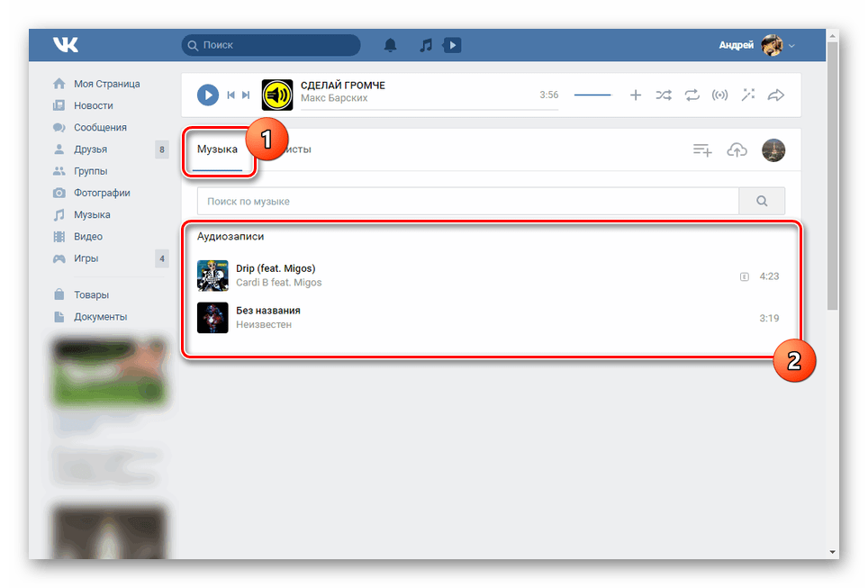The width and height of the screenshot is (868, 588).
Task: Open notifications bell icon
Action: [x=390, y=45]
